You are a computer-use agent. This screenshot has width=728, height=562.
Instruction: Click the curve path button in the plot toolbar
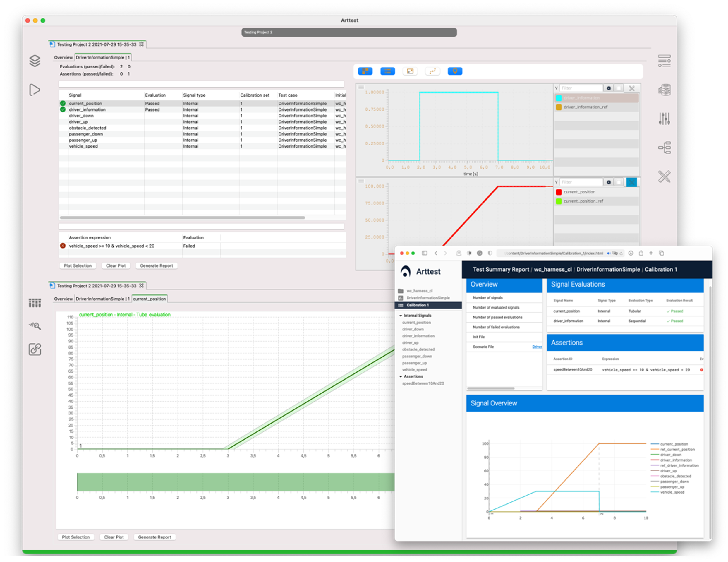click(x=432, y=71)
